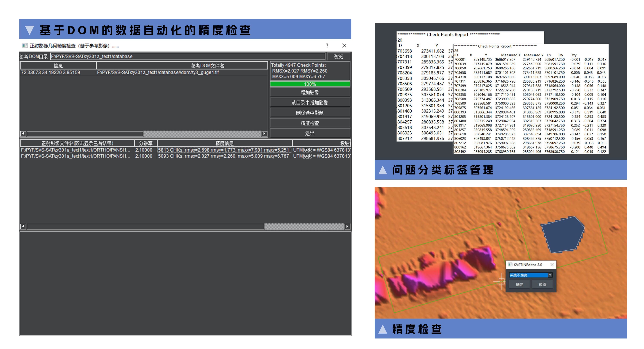Click the 参考DOM目录 path input field
This screenshot has height=349, width=644.
click(187, 56)
